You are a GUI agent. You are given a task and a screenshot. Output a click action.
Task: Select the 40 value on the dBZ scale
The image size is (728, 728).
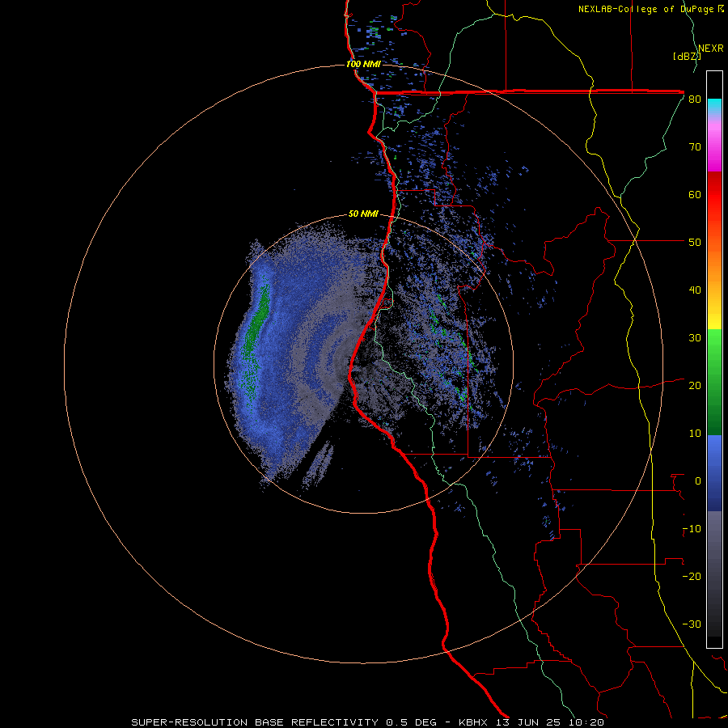pyautogui.click(x=695, y=290)
